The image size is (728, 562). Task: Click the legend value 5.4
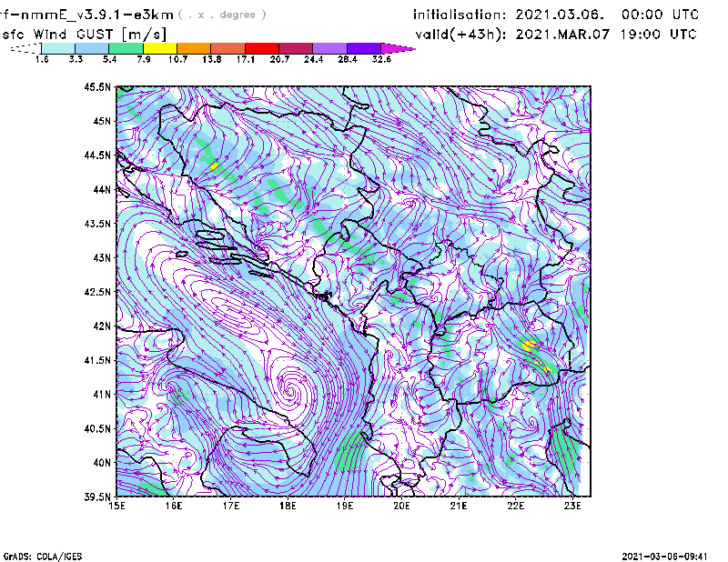[109, 59]
